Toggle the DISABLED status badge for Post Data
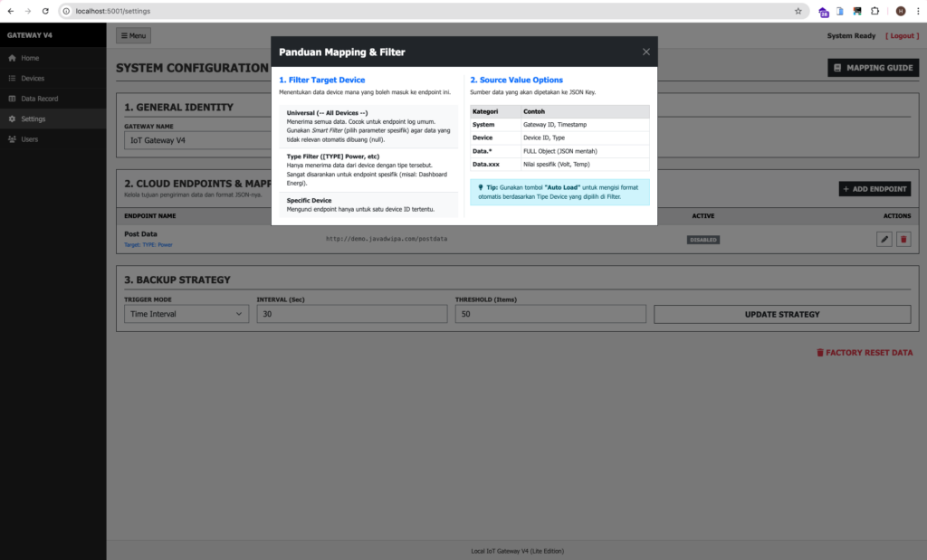Image resolution: width=927 pixels, height=560 pixels. pyautogui.click(x=702, y=240)
